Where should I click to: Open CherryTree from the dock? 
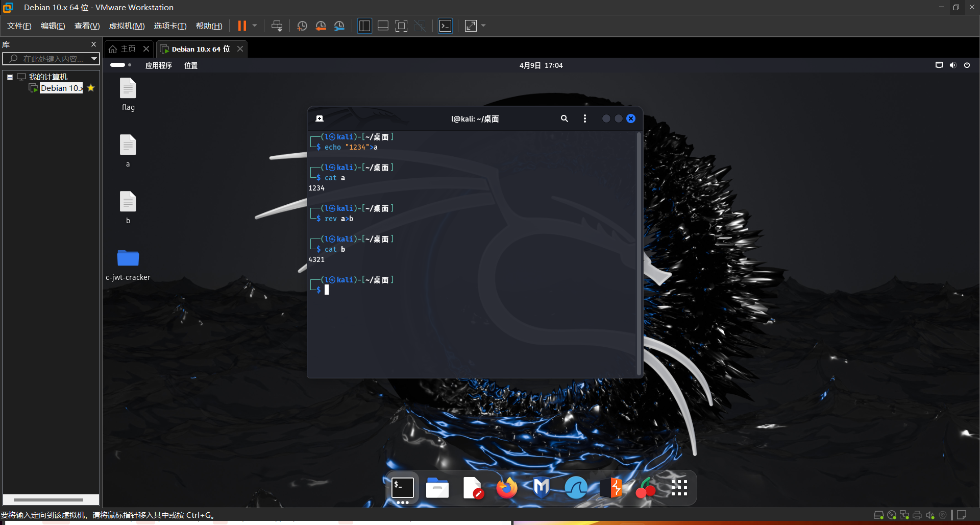646,488
